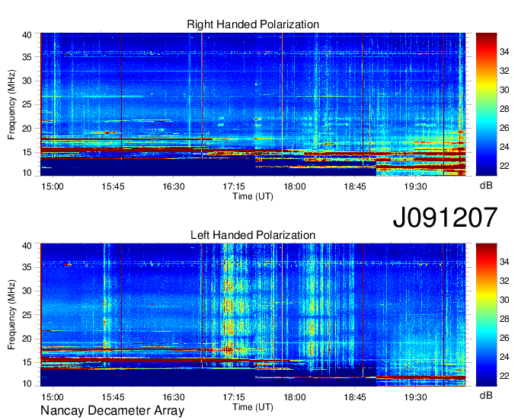The image size is (518, 420).
Task: Click the Right Handed Polarization title
Action: [253, 24]
